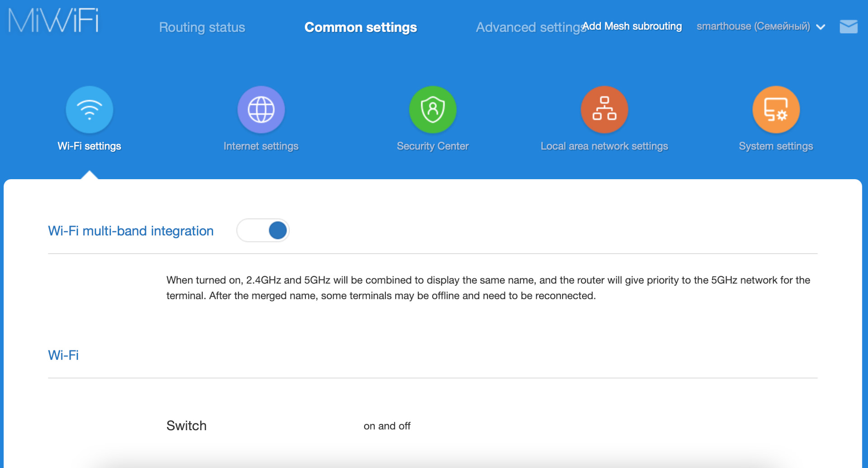Switch to the Routing status tab

click(x=202, y=28)
